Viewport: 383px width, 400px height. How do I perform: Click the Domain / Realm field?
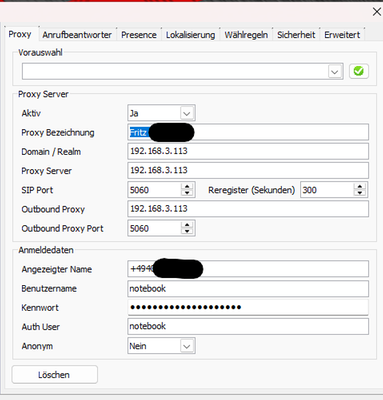pos(248,151)
